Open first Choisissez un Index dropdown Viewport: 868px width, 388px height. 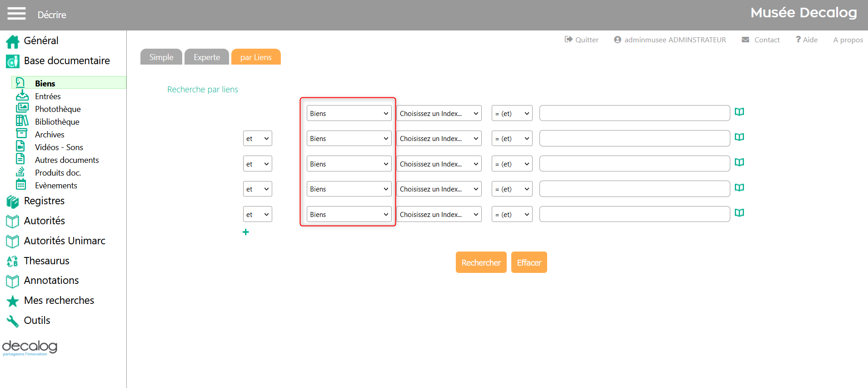pyautogui.click(x=439, y=113)
